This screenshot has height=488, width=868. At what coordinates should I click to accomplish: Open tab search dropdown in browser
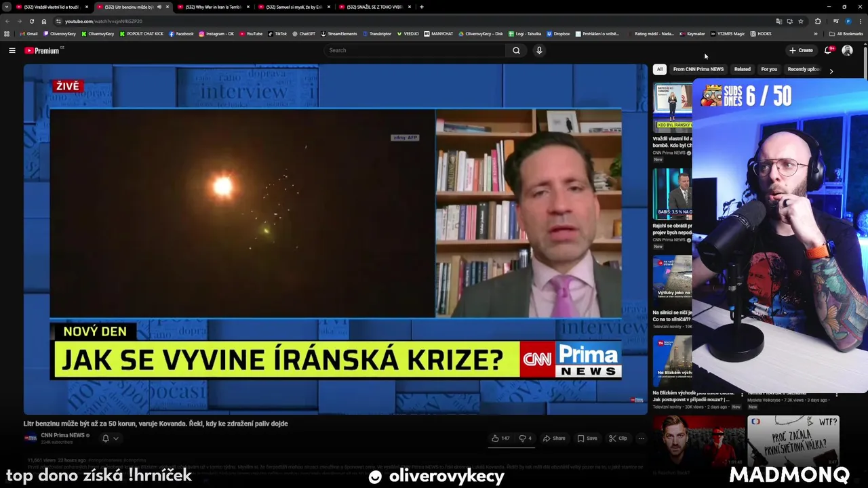(x=7, y=7)
